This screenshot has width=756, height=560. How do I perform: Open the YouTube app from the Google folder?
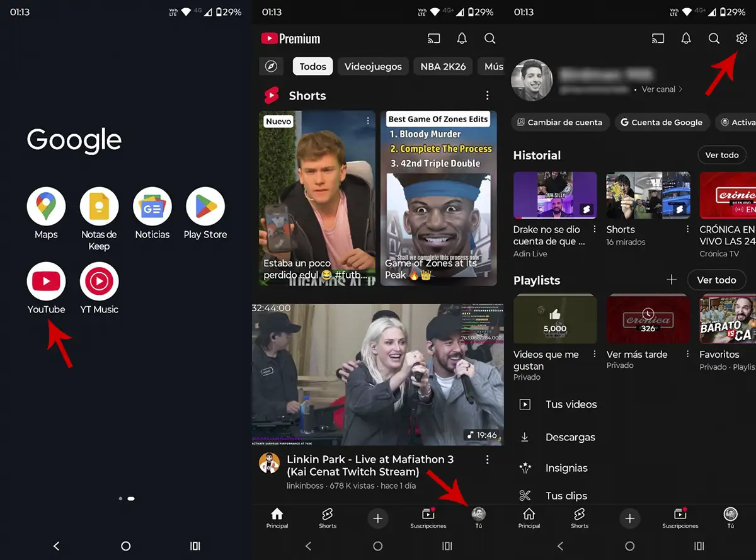(46, 281)
